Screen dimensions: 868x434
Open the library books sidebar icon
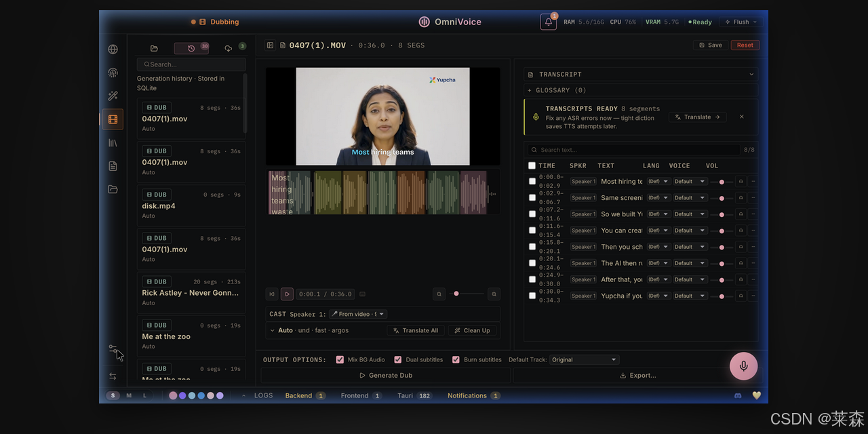point(113,143)
